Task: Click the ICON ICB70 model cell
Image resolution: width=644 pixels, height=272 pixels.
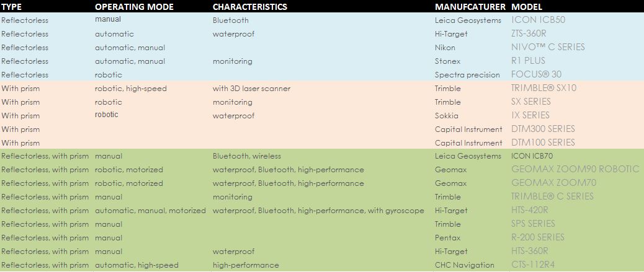Action: coord(534,156)
